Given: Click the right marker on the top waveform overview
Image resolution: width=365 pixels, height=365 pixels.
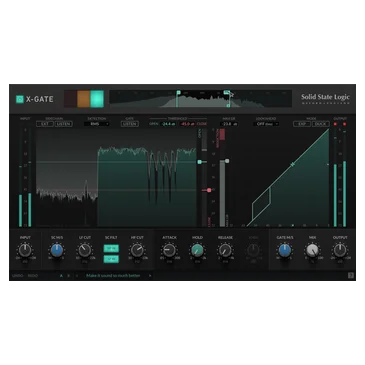Looking at the screenshot, I should click(x=227, y=92).
